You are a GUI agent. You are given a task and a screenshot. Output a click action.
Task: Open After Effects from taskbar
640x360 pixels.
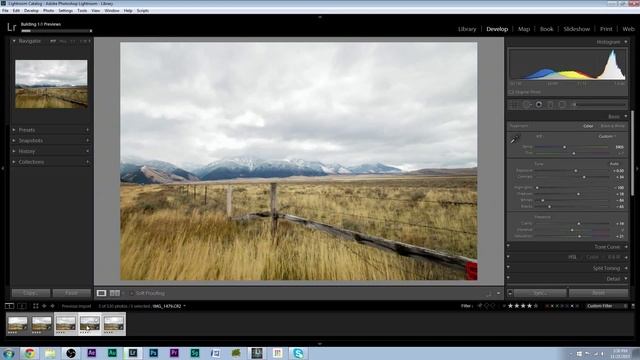(x=92, y=353)
